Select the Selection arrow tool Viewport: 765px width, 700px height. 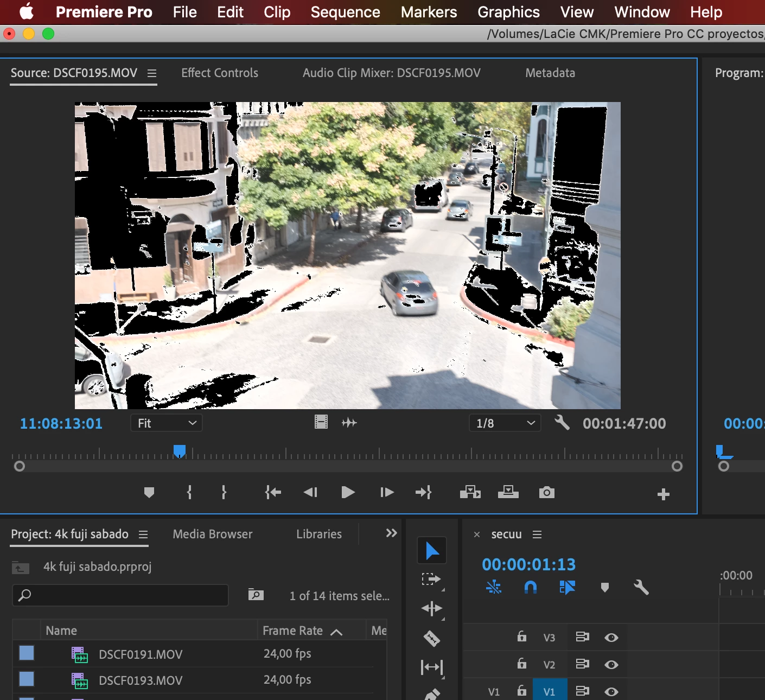coord(432,551)
